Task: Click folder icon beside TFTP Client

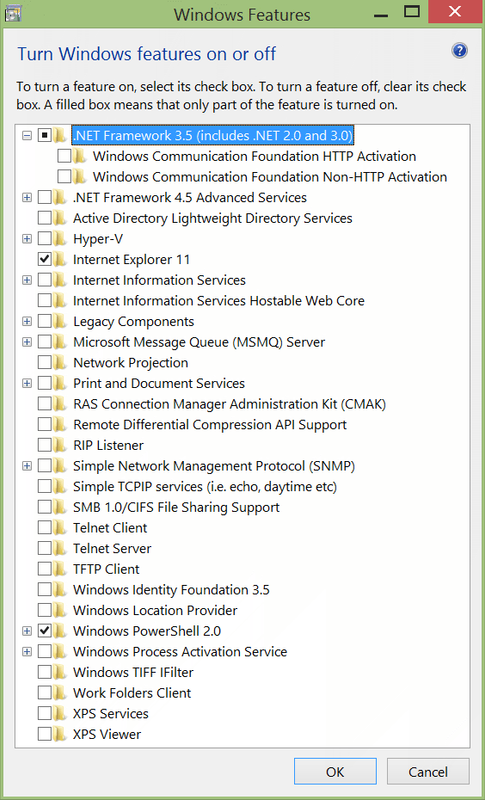Action: 60,569
